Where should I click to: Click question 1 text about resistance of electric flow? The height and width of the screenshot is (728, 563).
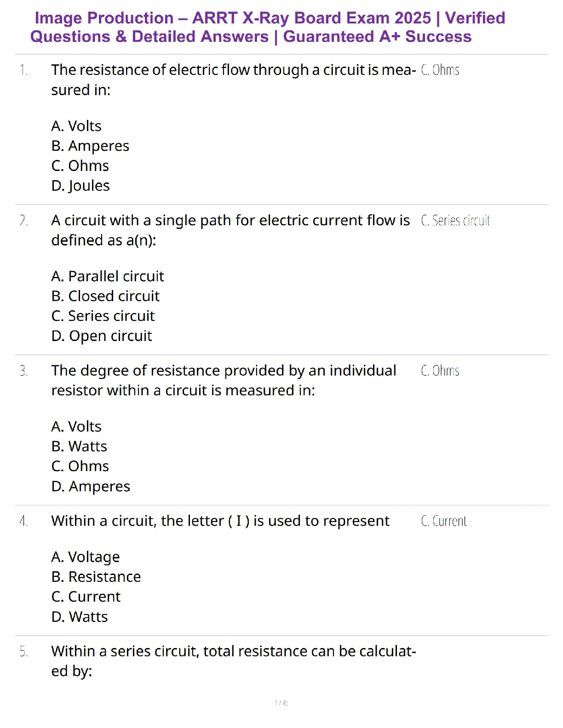click(x=233, y=80)
